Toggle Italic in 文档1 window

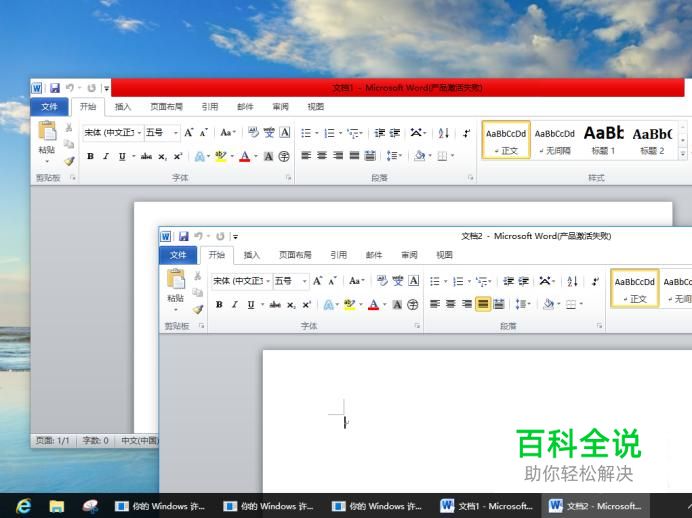coord(106,156)
